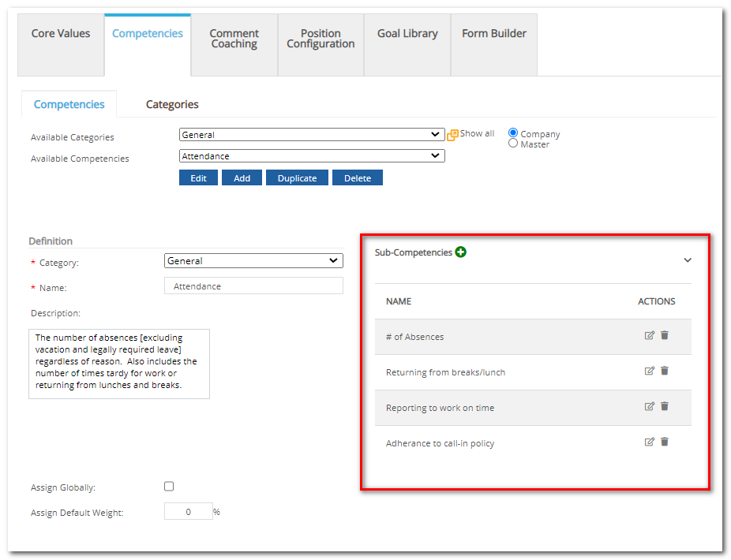The height and width of the screenshot is (560, 731).
Task: Open the Categories sub-tab
Action: click(x=172, y=104)
